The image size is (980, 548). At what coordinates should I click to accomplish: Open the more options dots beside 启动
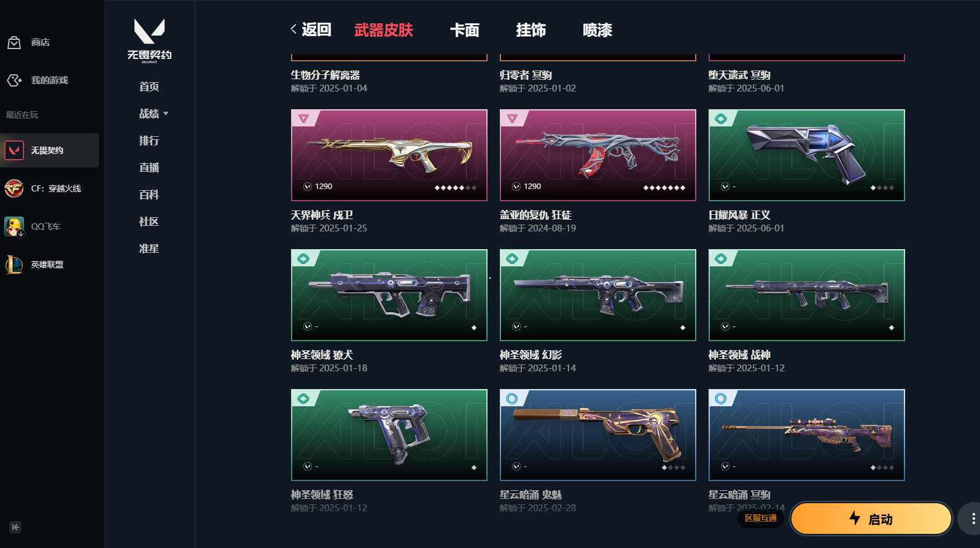click(973, 519)
